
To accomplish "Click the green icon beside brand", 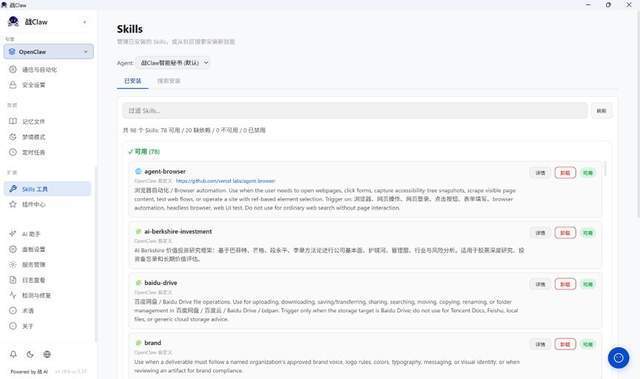I will click(x=138, y=343).
